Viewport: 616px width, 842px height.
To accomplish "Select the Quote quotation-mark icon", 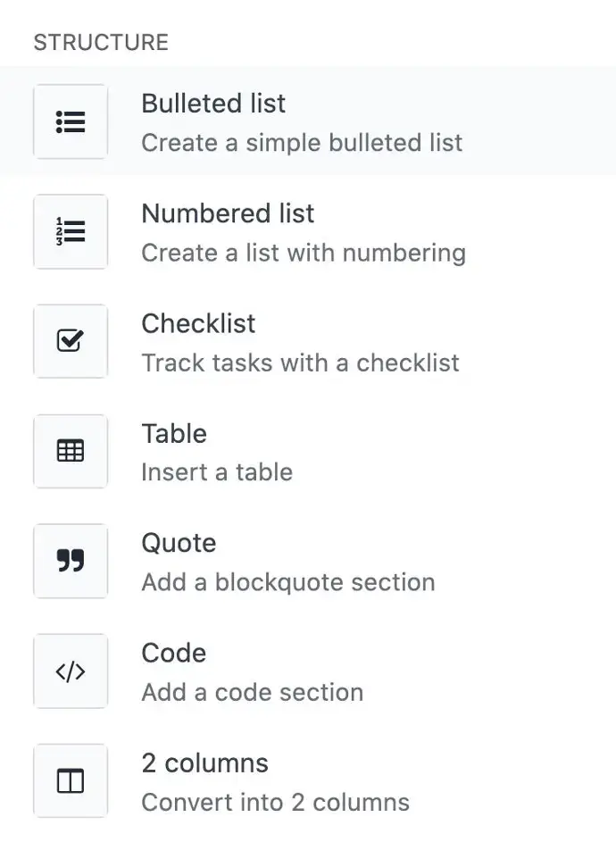I will [x=71, y=561].
